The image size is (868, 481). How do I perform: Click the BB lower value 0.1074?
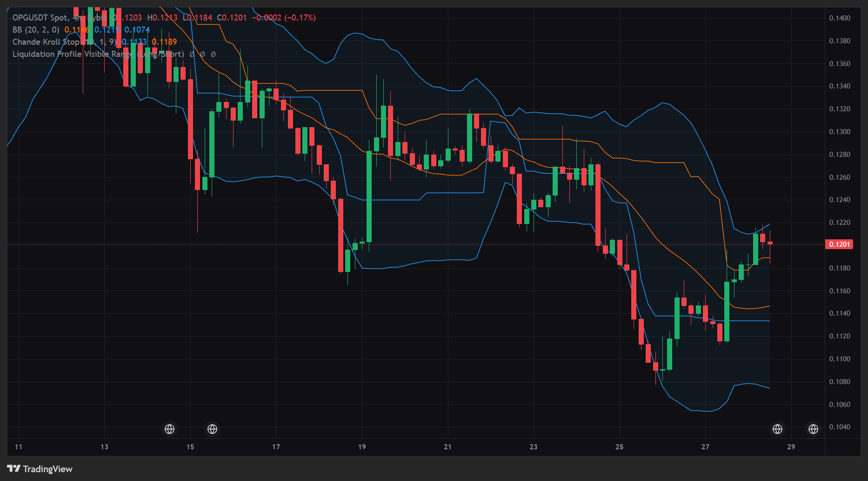(x=137, y=30)
